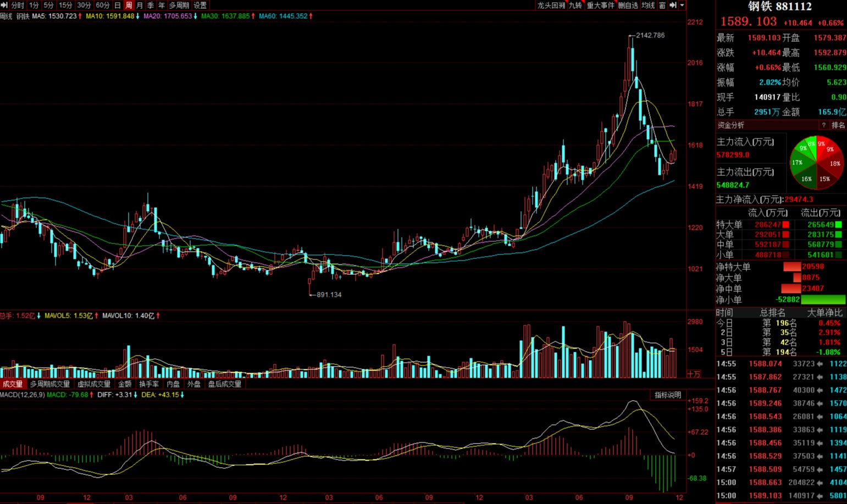Select the 5分 period
This screenshot has width=847, height=504.
pos(48,5)
